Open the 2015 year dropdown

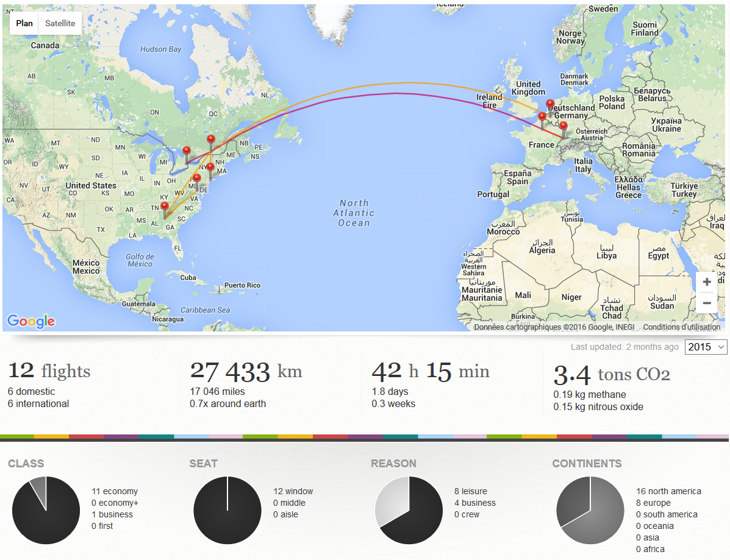[706, 347]
